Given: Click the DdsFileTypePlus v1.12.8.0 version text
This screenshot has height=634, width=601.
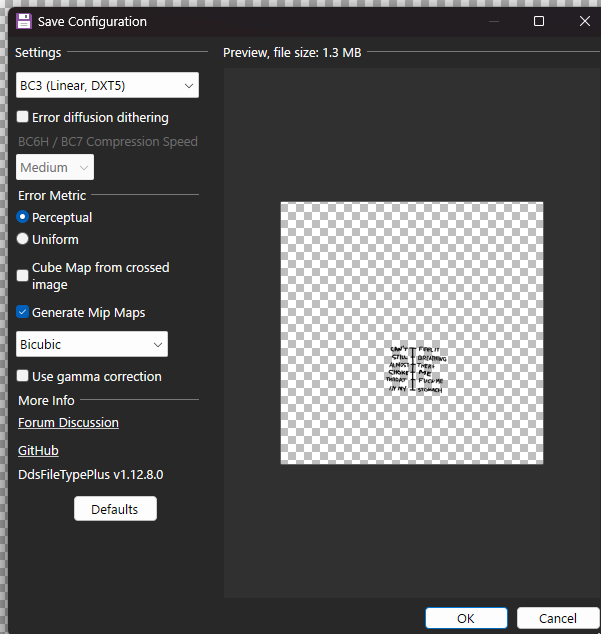Looking at the screenshot, I should point(91,474).
